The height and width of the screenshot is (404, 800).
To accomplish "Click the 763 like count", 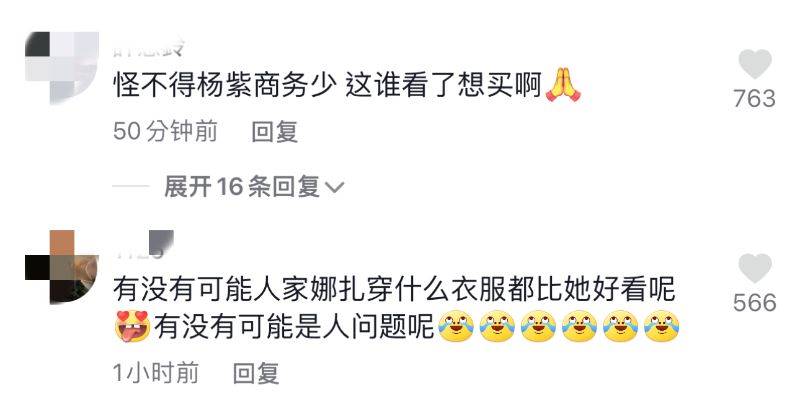I will pyautogui.click(x=755, y=98).
